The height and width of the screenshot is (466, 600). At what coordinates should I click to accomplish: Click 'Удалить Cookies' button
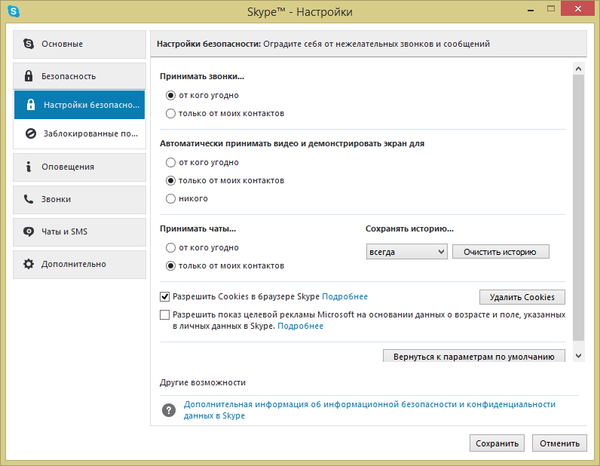pyautogui.click(x=522, y=297)
